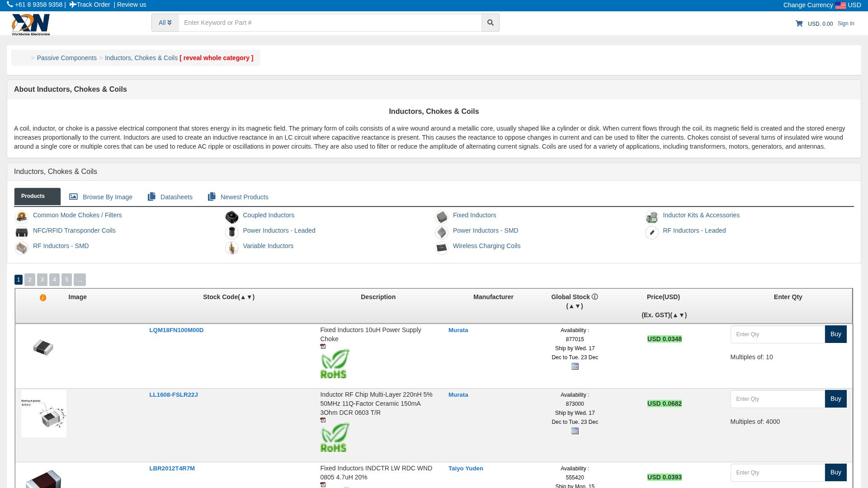This screenshot has width=868, height=488.
Task: Open the datasheet PDF icon for LQM18FN100M00D
Action: [323, 347]
